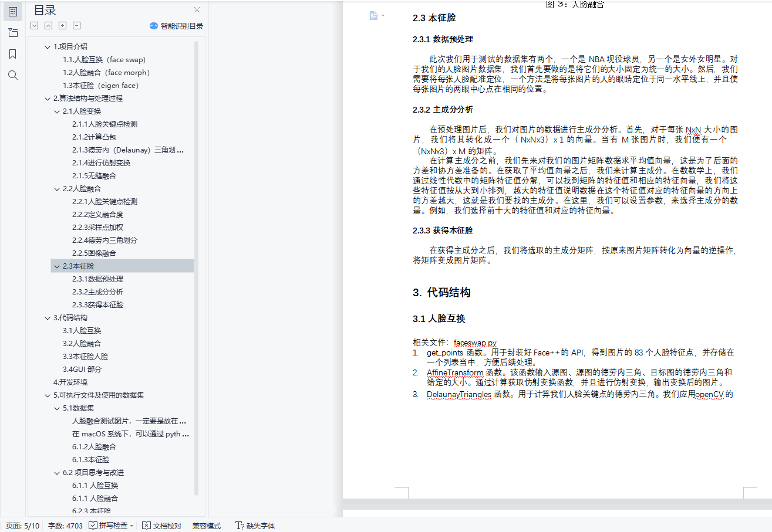Go to 2.3.2主成分分析 heading
The height and width of the screenshot is (532, 772).
coord(97,292)
